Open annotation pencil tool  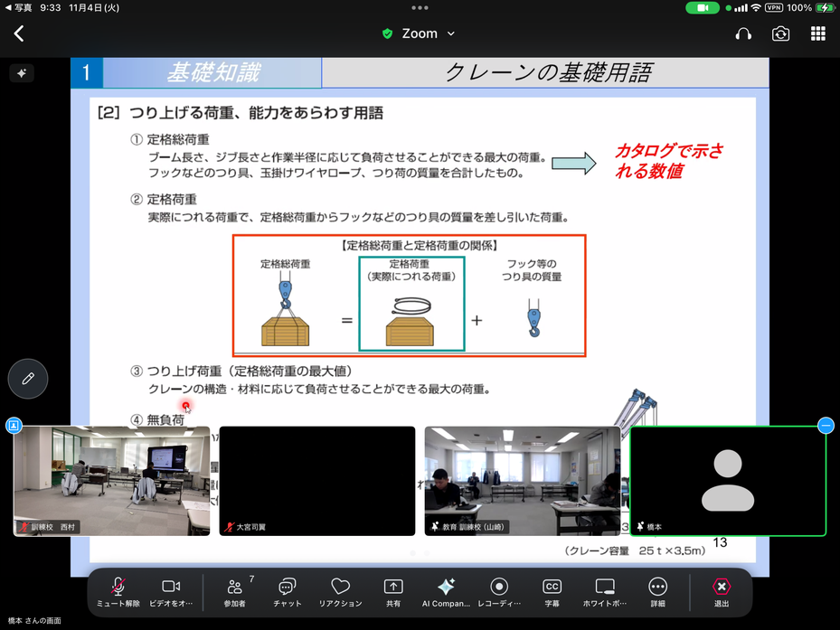pyautogui.click(x=28, y=379)
